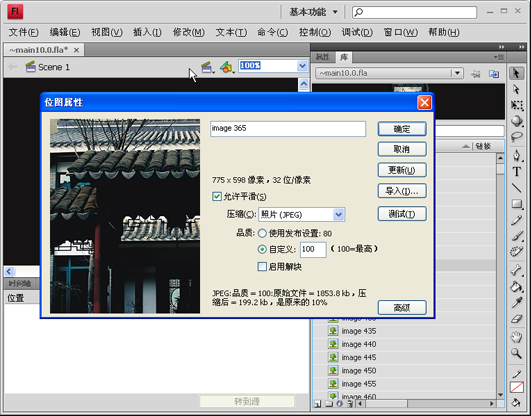Viewport: 531px width, 416px height.
Task: Select the Selection arrow tool
Action: [516, 73]
